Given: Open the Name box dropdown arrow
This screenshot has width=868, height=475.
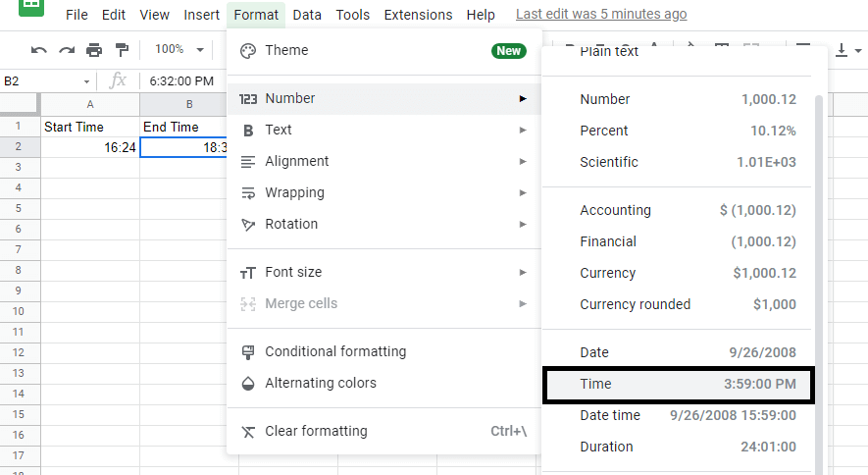Looking at the screenshot, I should (x=87, y=81).
